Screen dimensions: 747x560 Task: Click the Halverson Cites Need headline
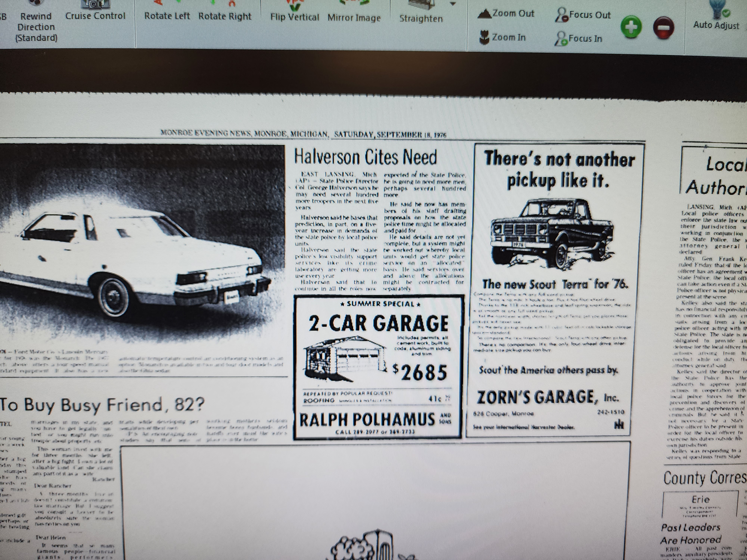[x=365, y=157]
